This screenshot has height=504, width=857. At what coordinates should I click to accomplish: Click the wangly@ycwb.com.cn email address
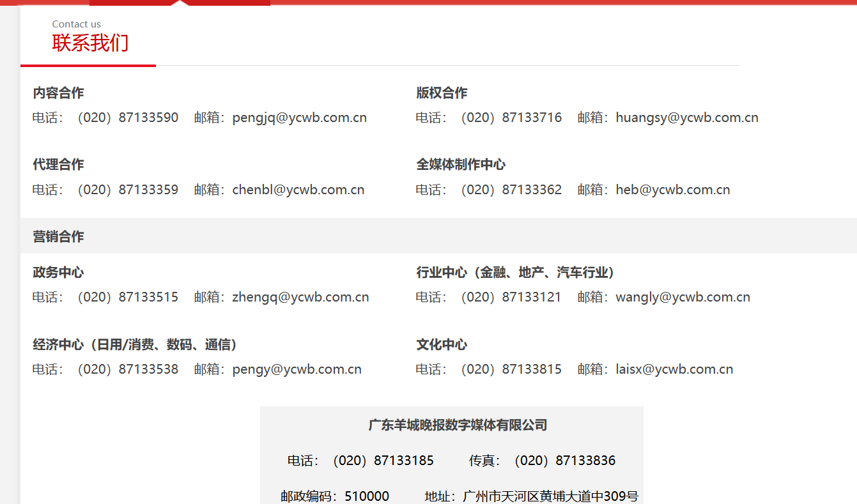(683, 296)
